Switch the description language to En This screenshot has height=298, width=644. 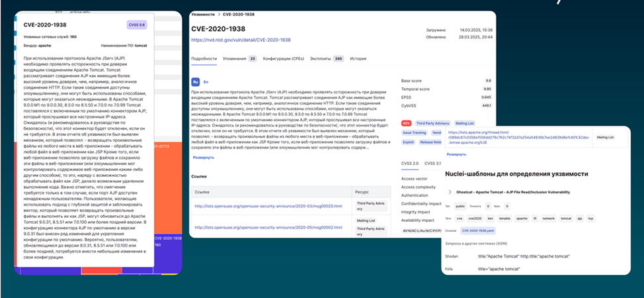(206, 82)
